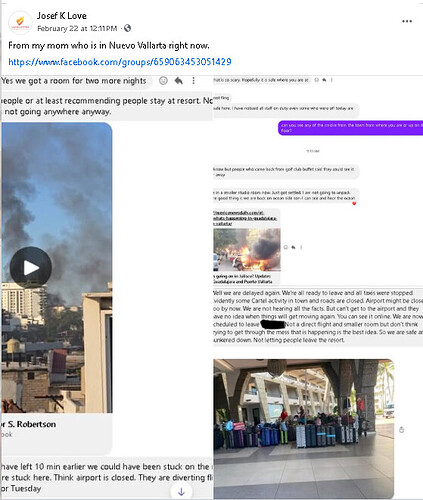Click the heart reaction on studio room message
Screen dimensions: 423x500
tap(354, 203)
